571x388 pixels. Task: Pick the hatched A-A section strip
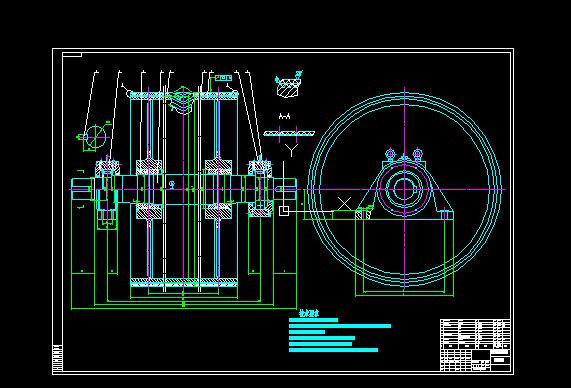(289, 134)
